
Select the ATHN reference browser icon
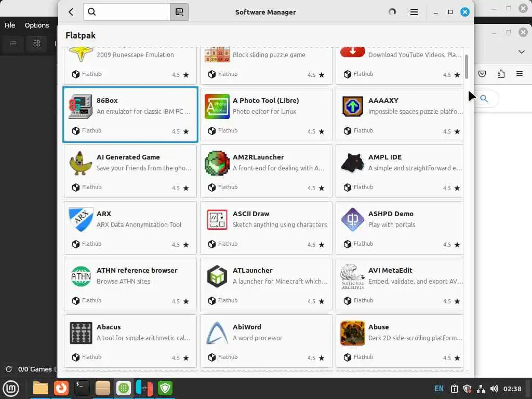pyautogui.click(x=81, y=276)
